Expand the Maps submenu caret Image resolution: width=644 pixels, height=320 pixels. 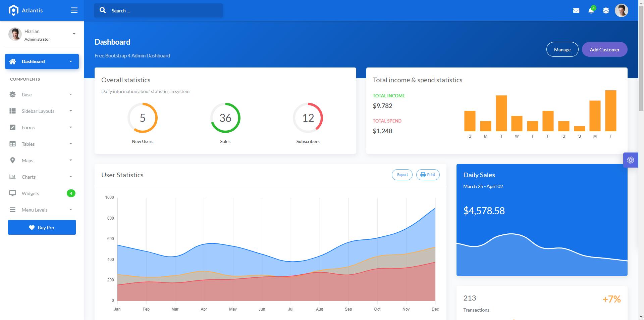70,160
